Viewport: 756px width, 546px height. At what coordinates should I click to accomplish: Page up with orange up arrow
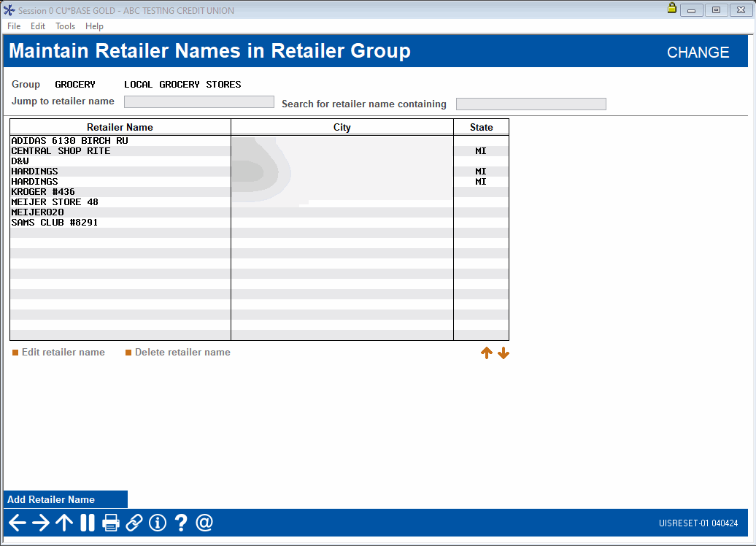click(487, 353)
